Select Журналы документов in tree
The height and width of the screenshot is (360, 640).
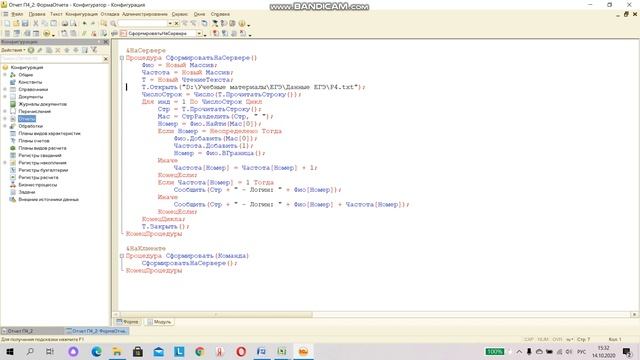coord(42,104)
